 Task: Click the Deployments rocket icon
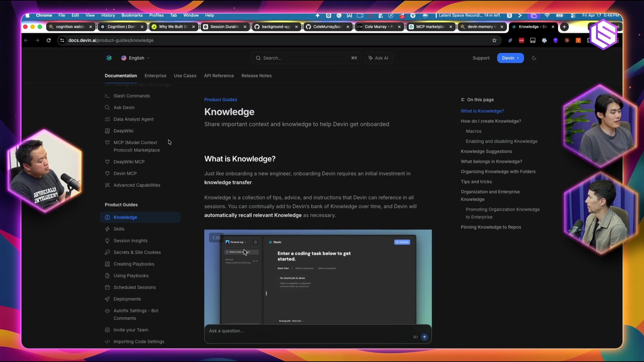point(107,299)
